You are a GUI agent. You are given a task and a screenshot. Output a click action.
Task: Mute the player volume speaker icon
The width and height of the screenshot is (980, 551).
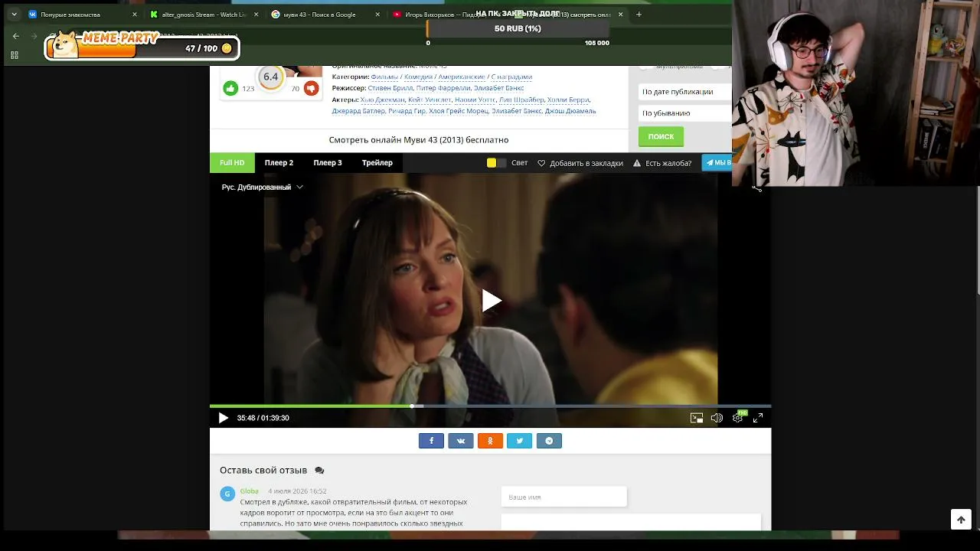point(717,418)
